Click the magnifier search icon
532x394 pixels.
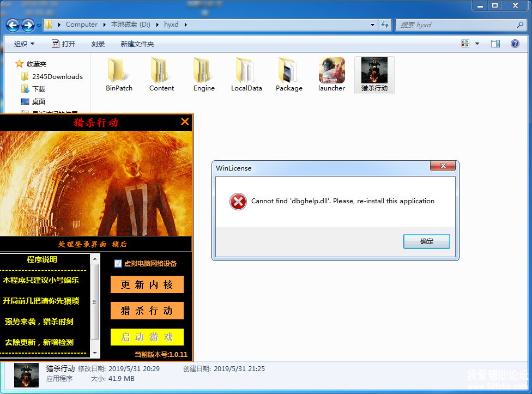pyautogui.click(x=520, y=25)
